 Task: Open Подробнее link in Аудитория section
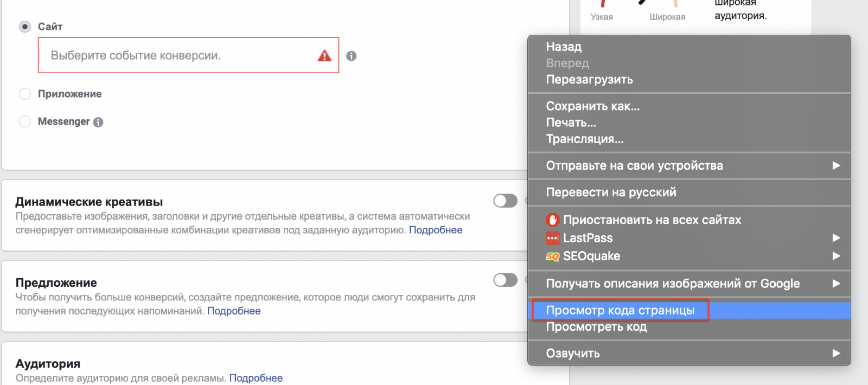256,378
